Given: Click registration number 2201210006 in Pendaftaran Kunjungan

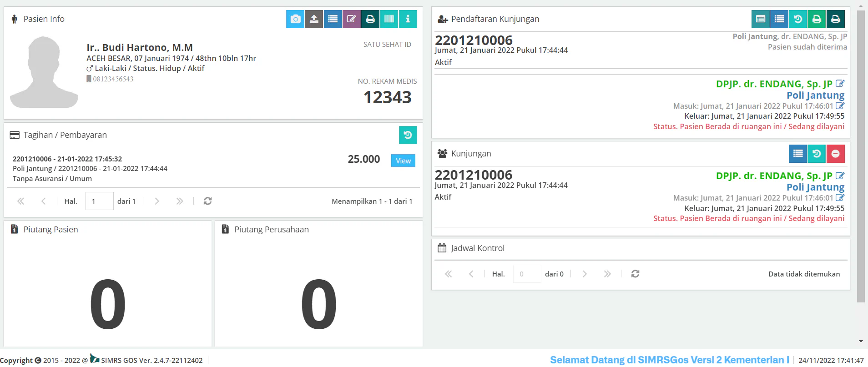Looking at the screenshot, I should [474, 40].
